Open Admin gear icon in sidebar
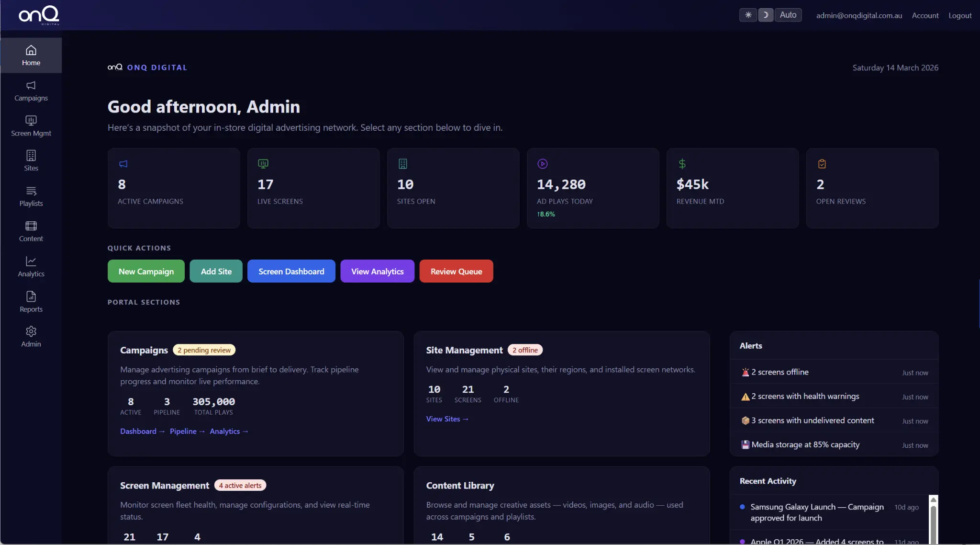The image size is (980, 545). click(31, 331)
